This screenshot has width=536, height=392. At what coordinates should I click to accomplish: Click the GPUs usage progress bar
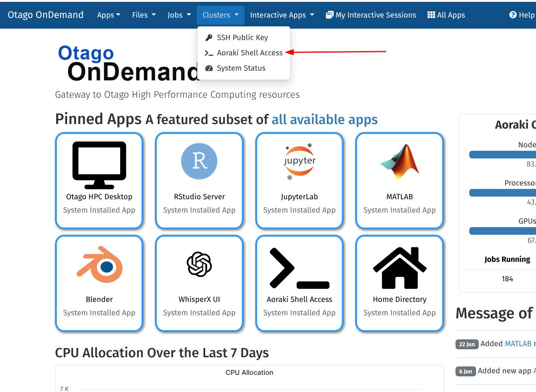tap(502, 231)
